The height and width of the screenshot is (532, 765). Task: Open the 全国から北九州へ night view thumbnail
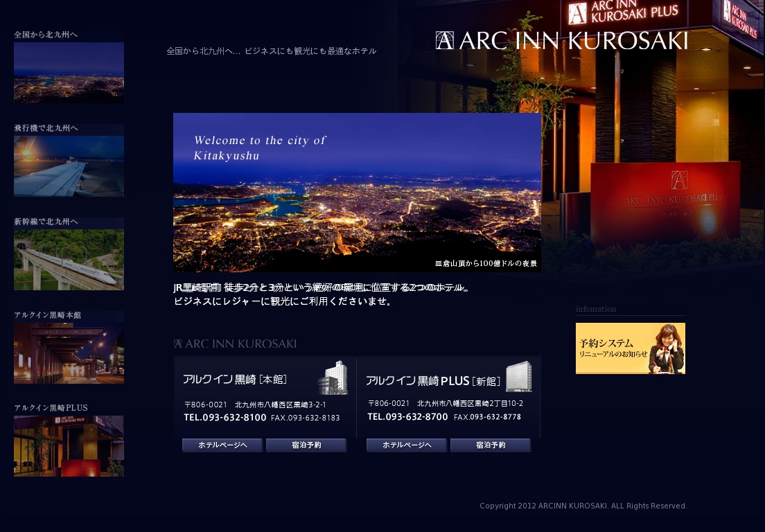[69, 73]
